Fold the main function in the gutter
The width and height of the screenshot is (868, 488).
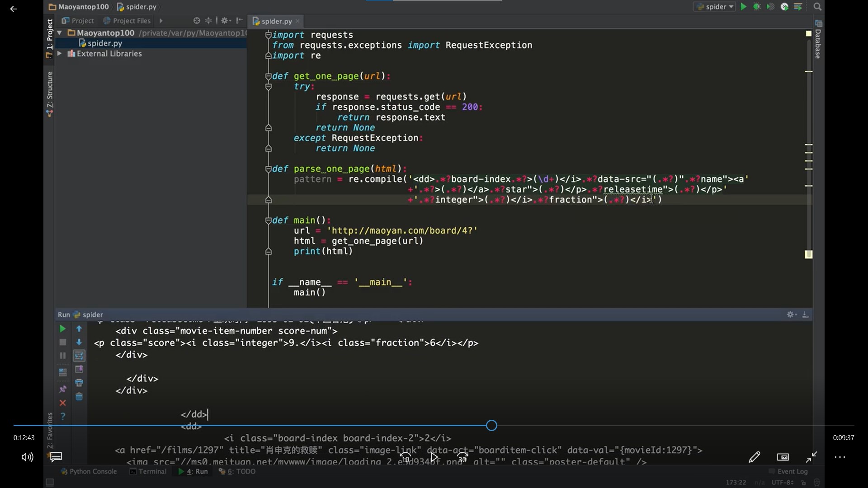pos(268,221)
